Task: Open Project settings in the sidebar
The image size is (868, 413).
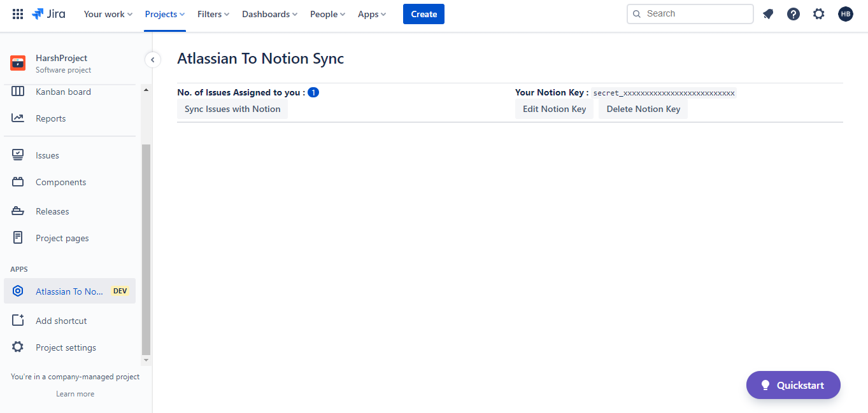Action: coord(70,347)
